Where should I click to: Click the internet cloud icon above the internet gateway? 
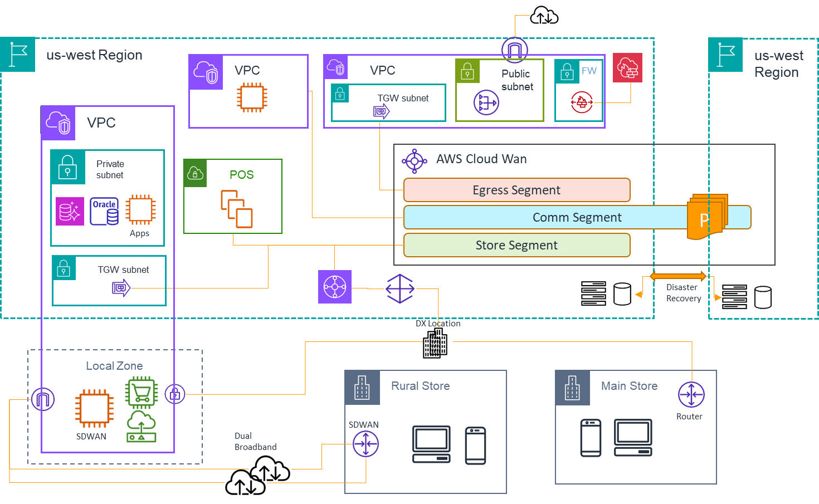point(544,15)
